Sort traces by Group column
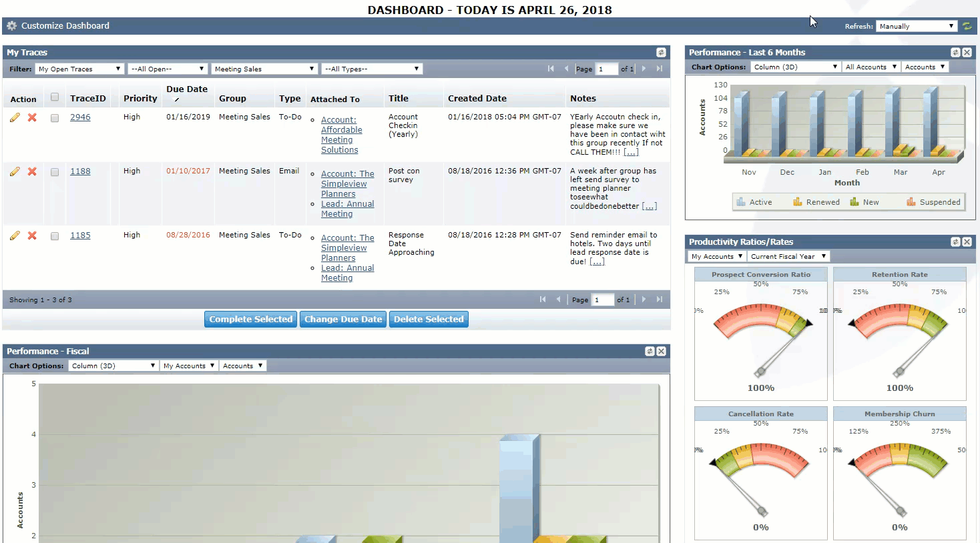Image resolution: width=980 pixels, height=543 pixels. click(232, 98)
